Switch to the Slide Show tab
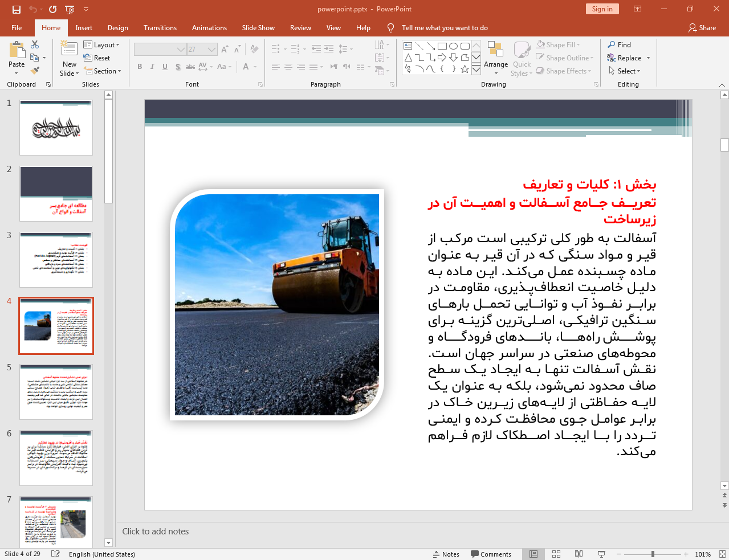The image size is (729, 560). point(258,28)
